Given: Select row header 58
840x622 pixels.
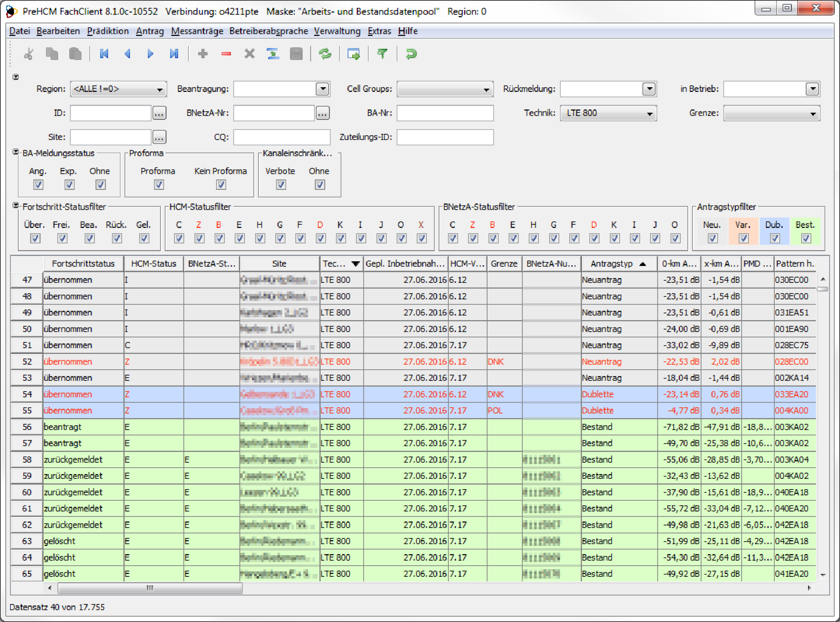Looking at the screenshot, I should point(27,459).
